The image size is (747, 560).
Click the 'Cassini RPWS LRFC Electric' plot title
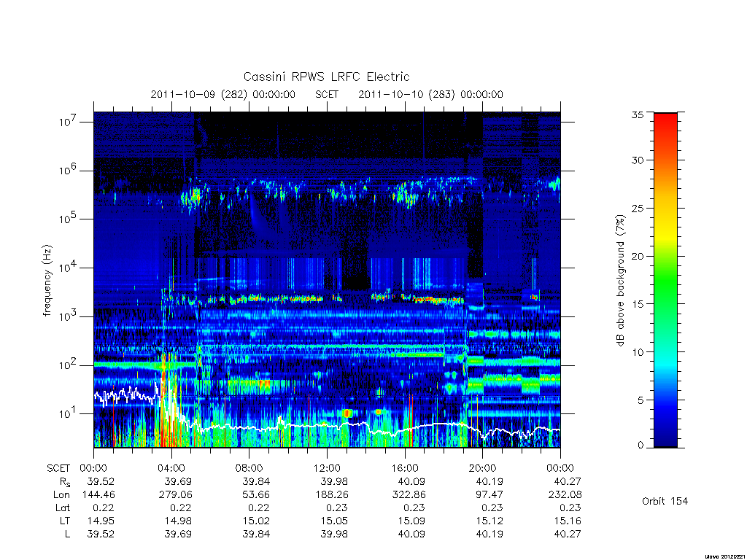pos(326,77)
